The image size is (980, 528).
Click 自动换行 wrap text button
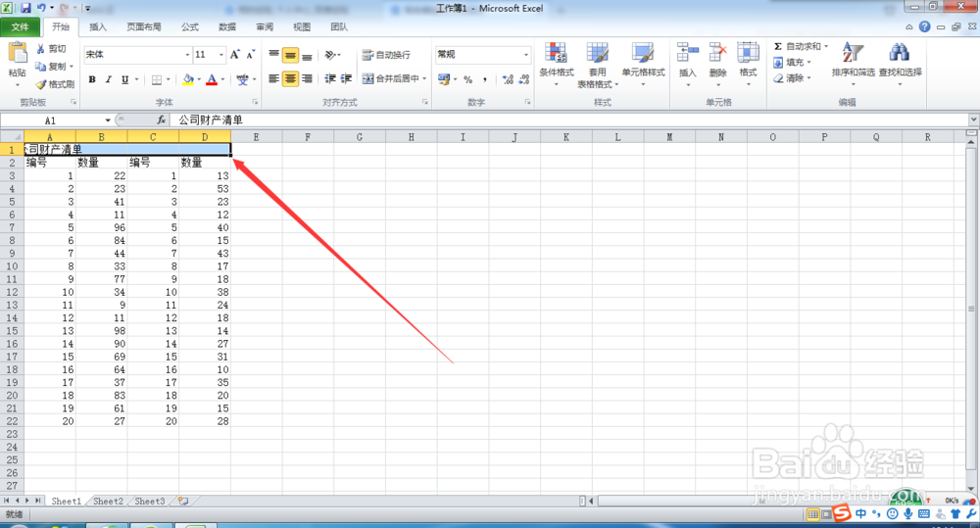pos(386,55)
